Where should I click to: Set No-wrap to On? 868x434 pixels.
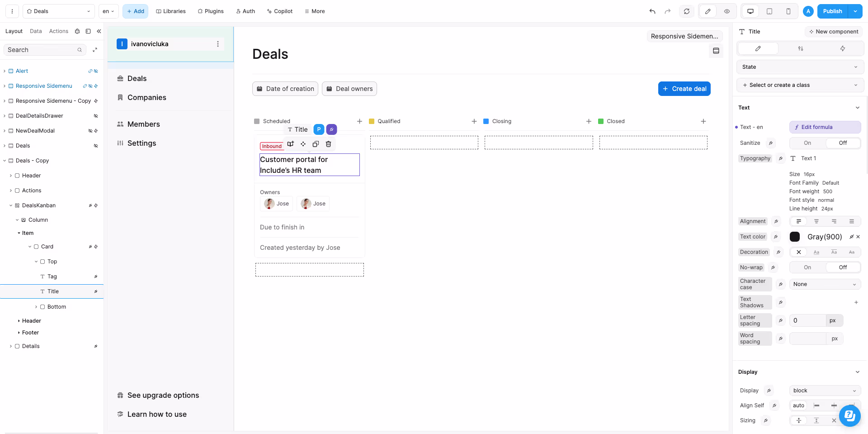pyautogui.click(x=807, y=267)
